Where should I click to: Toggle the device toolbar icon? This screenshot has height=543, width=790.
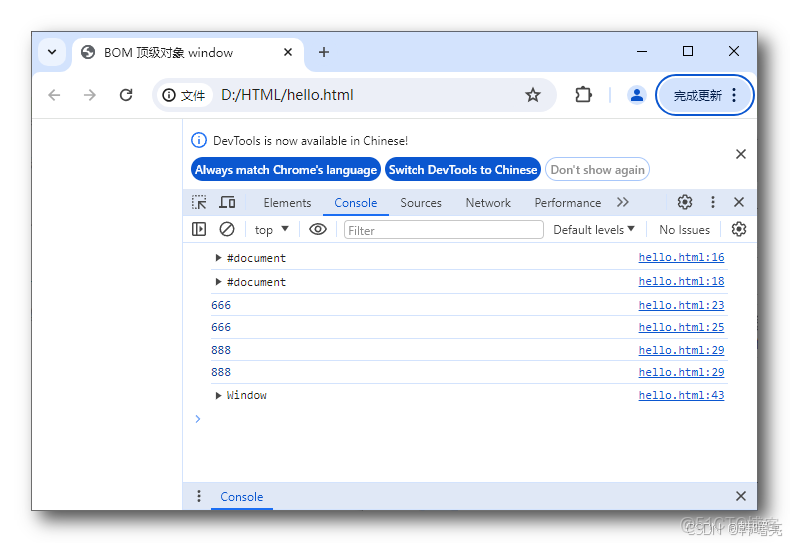pos(227,202)
